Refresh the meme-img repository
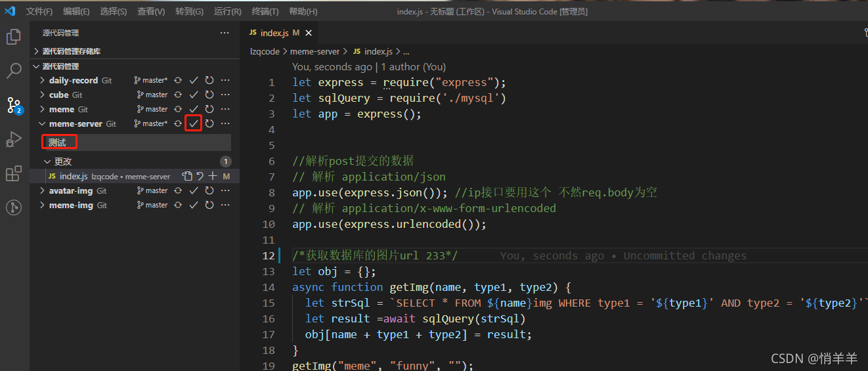Image resolution: width=868 pixels, height=371 pixels. click(209, 205)
